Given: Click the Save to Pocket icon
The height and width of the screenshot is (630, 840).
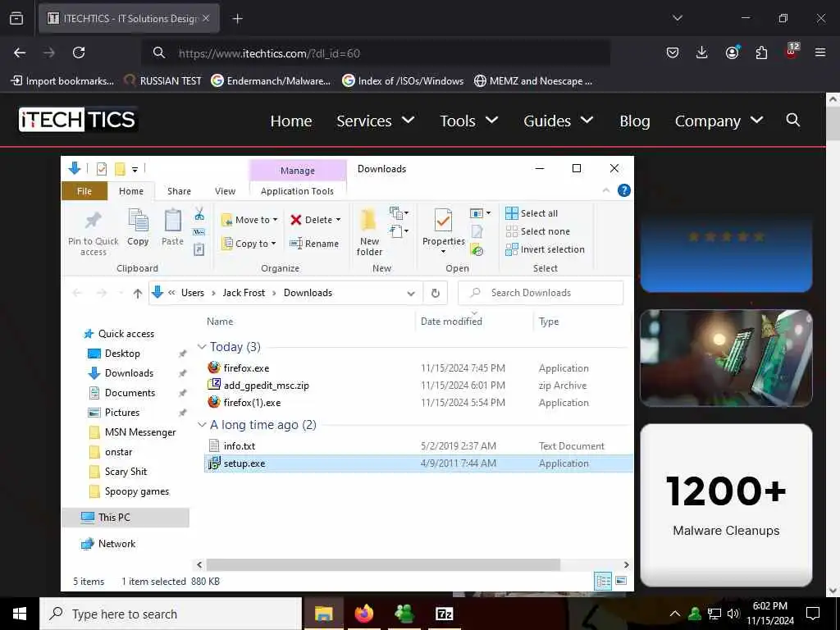Looking at the screenshot, I should click(673, 52).
